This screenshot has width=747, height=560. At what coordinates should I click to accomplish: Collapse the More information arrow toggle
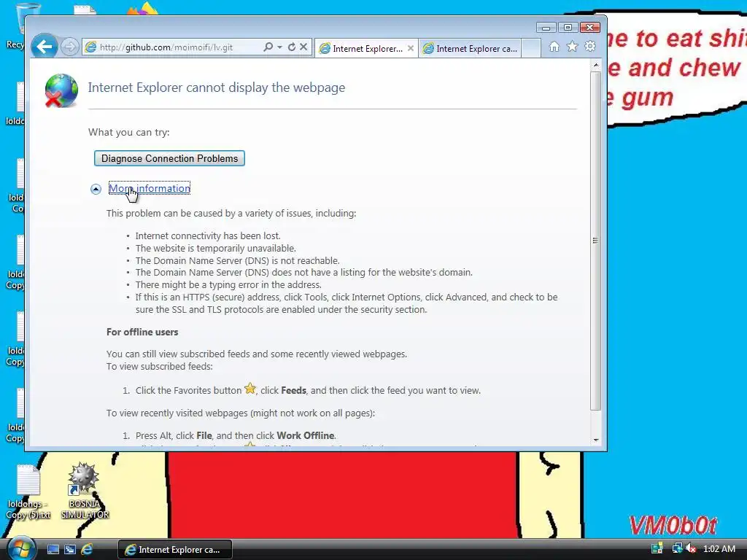[x=96, y=189]
